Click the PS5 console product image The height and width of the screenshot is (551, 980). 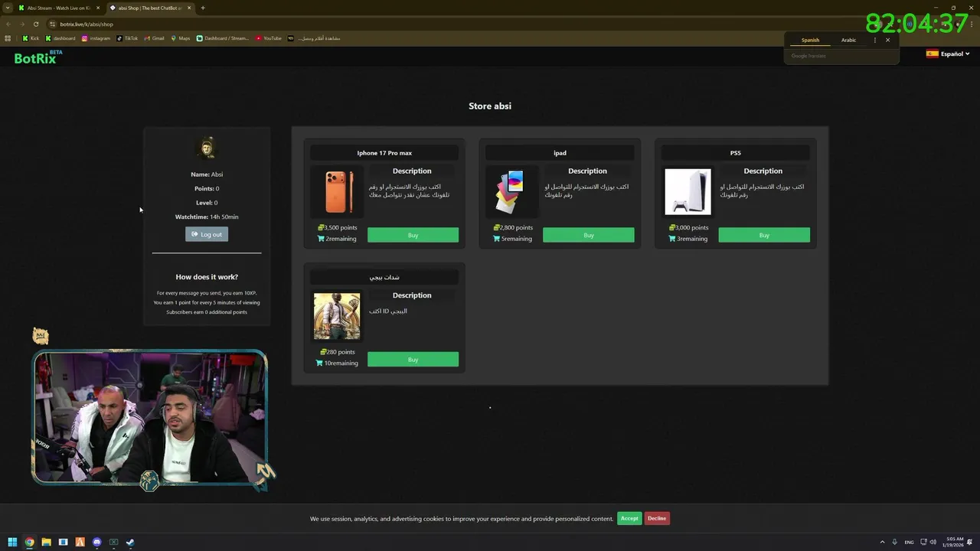[x=688, y=191]
